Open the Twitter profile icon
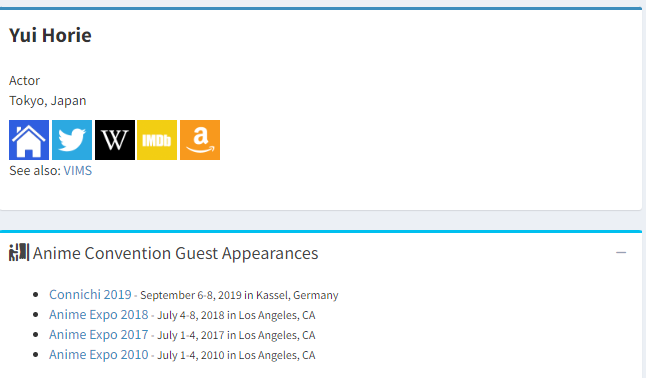The width and height of the screenshot is (646, 378). 72,140
